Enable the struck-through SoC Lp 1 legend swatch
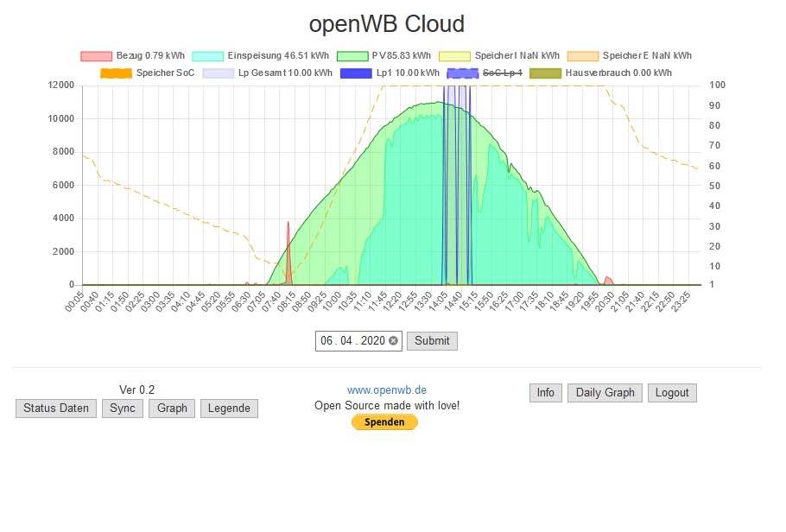 pos(463,73)
